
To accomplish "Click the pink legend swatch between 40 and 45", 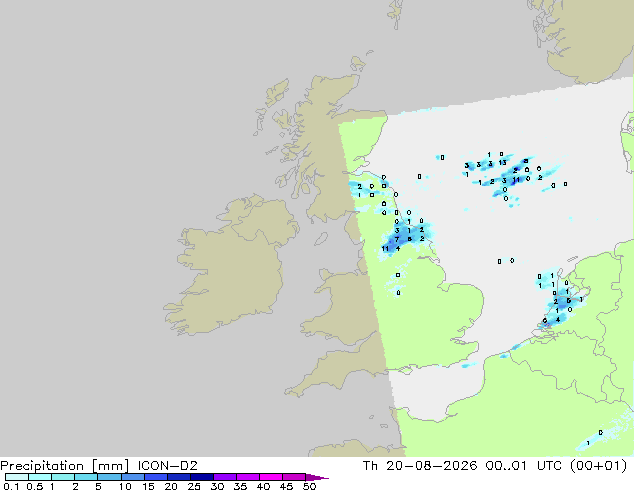I will [271, 477].
